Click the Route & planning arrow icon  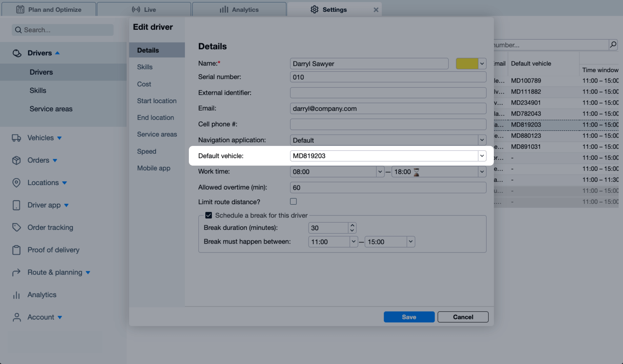pos(16,272)
